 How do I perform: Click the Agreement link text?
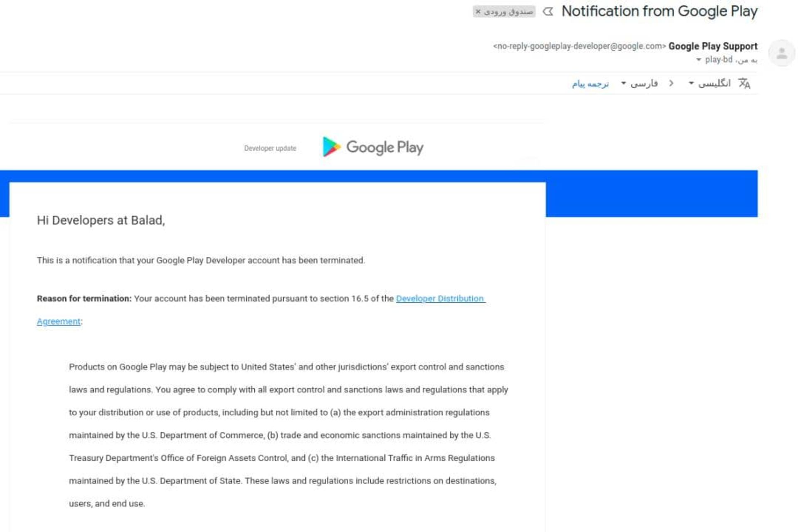point(59,321)
